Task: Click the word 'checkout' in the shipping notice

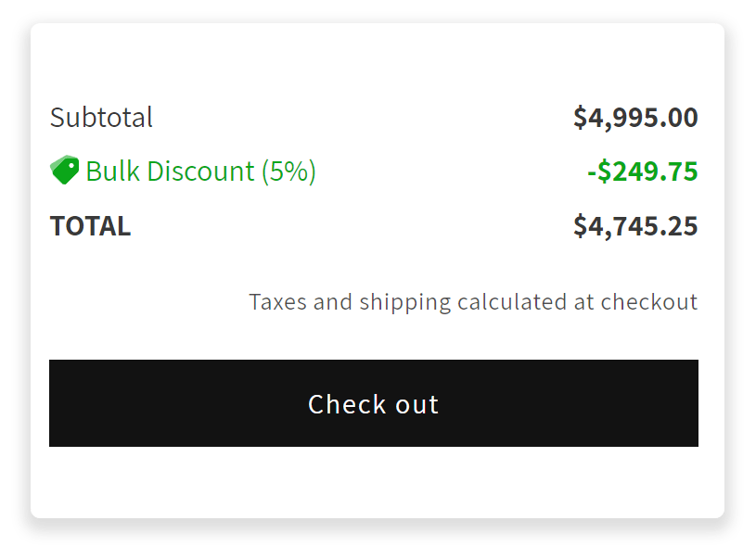Action: click(x=658, y=301)
